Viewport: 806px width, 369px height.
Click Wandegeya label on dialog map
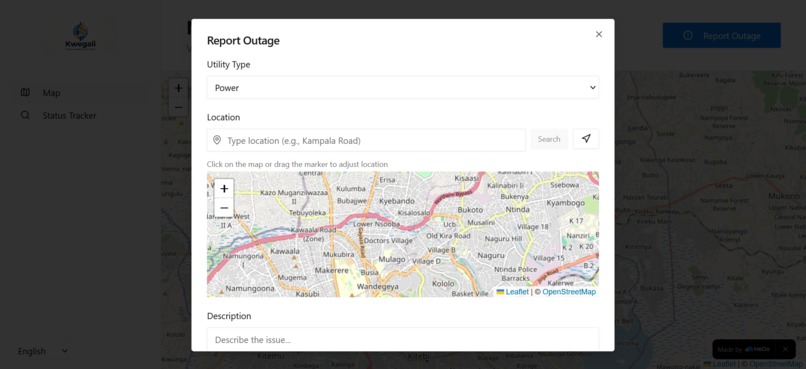point(377,287)
